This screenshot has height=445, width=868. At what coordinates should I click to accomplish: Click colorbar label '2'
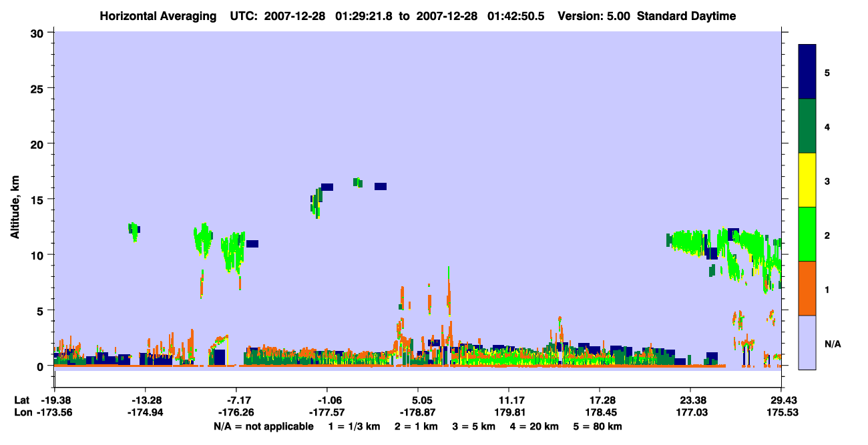tap(827, 236)
